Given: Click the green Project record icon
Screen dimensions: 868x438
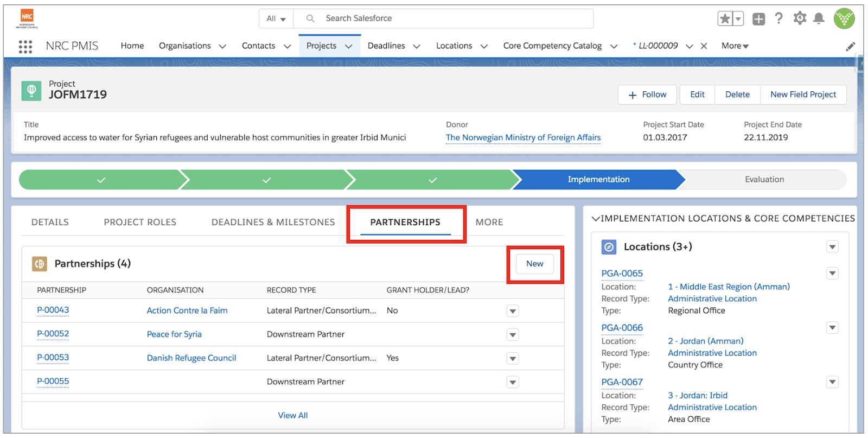Looking at the screenshot, I should coord(31,91).
